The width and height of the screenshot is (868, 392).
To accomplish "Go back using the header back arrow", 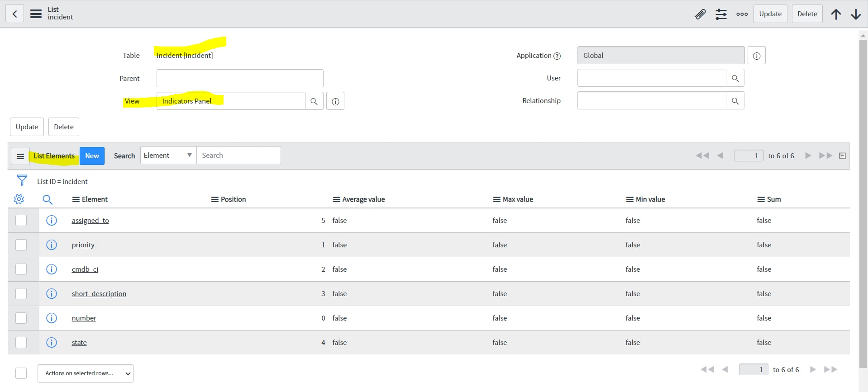I will tap(14, 14).
